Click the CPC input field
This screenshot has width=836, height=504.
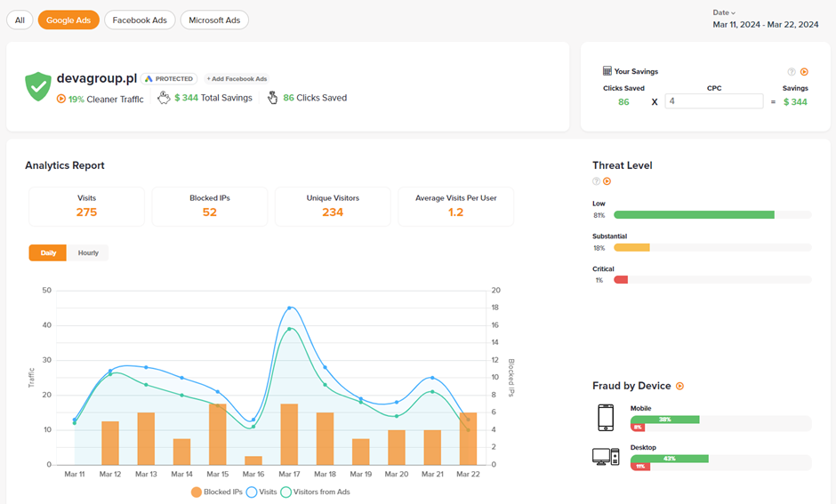pos(714,101)
